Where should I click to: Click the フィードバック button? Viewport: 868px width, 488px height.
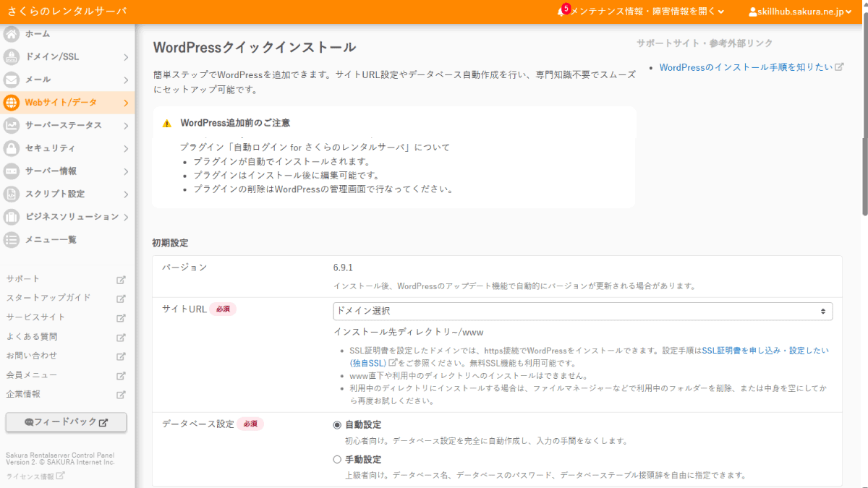click(66, 422)
